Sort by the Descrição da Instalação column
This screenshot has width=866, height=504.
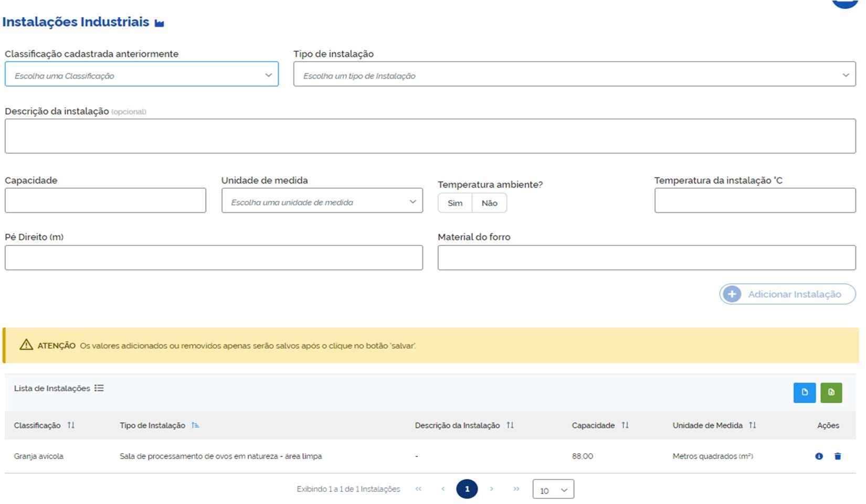pyautogui.click(x=510, y=425)
